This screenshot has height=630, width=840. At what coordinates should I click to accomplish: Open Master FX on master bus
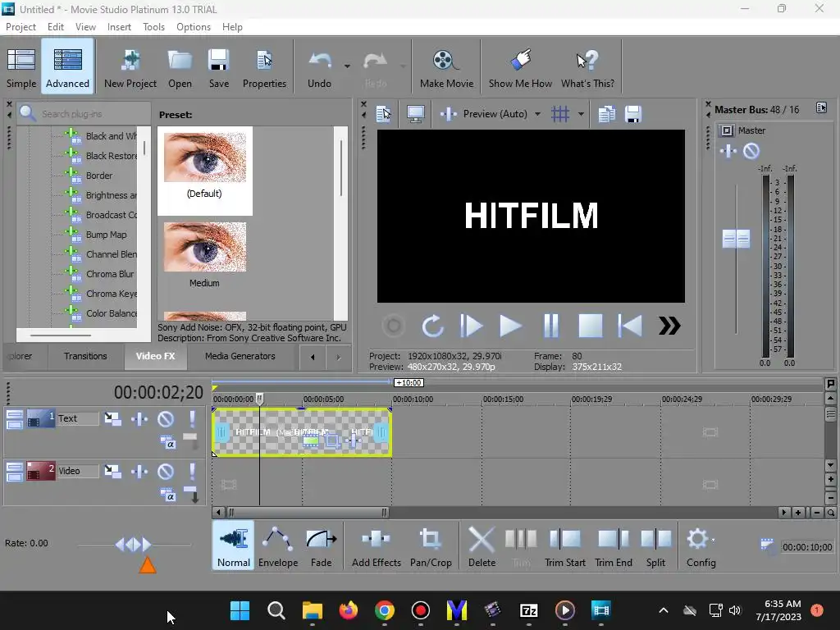(x=728, y=151)
